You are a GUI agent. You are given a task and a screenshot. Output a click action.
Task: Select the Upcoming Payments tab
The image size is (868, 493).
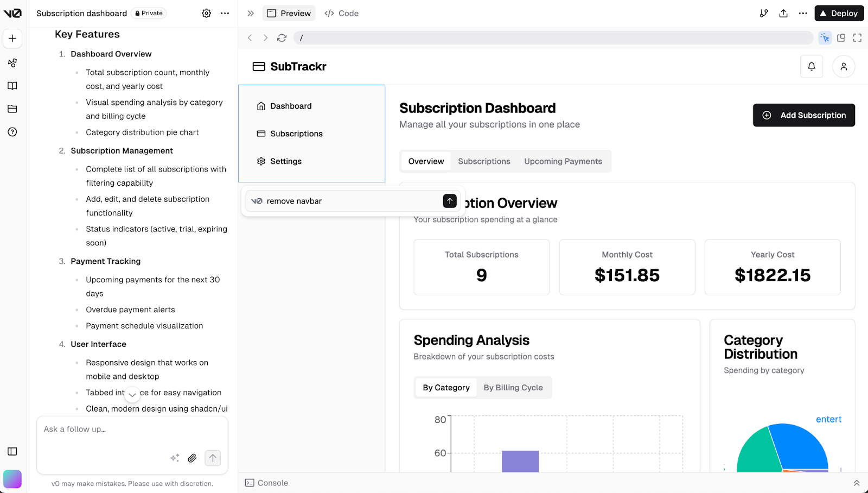point(563,161)
